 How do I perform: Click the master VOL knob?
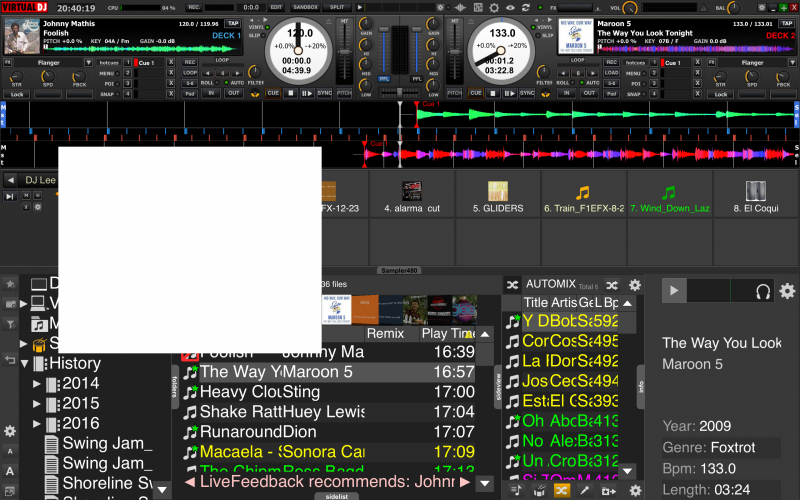(x=630, y=8)
